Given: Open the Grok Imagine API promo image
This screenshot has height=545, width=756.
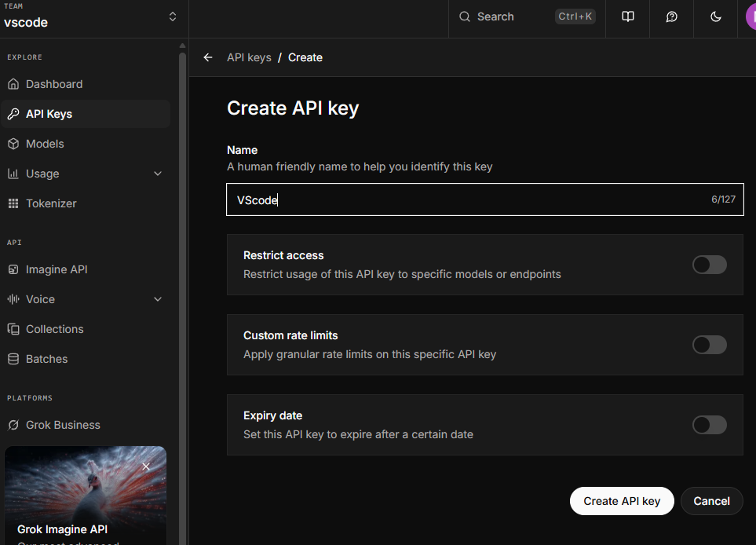Looking at the screenshot, I should [86, 496].
